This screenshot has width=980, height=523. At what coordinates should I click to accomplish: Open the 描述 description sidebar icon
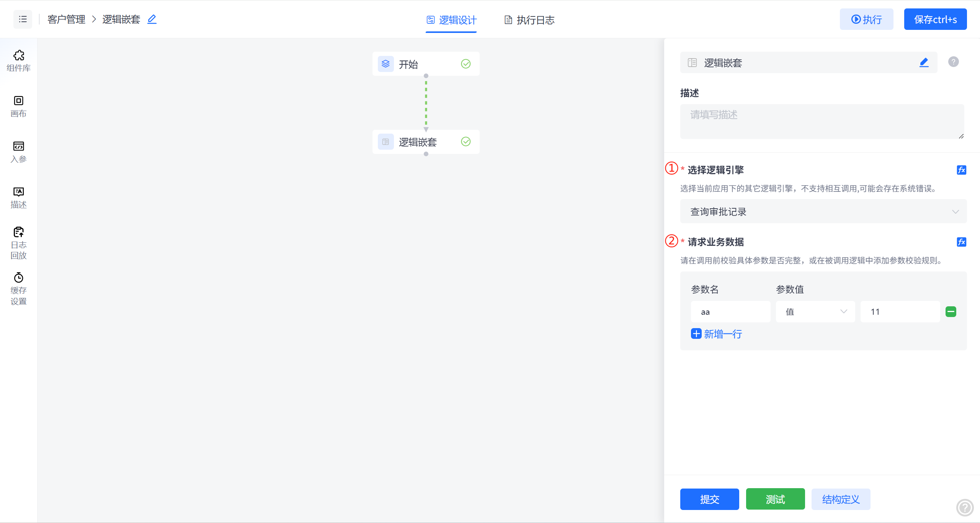pyautogui.click(x=18, y=198)
